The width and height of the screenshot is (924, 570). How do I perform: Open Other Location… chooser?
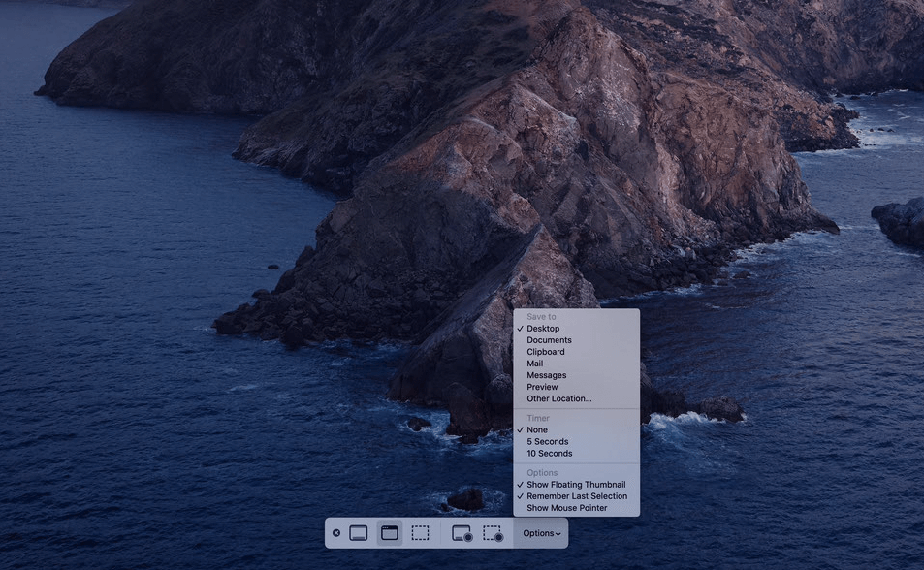[x=558, y=398]
